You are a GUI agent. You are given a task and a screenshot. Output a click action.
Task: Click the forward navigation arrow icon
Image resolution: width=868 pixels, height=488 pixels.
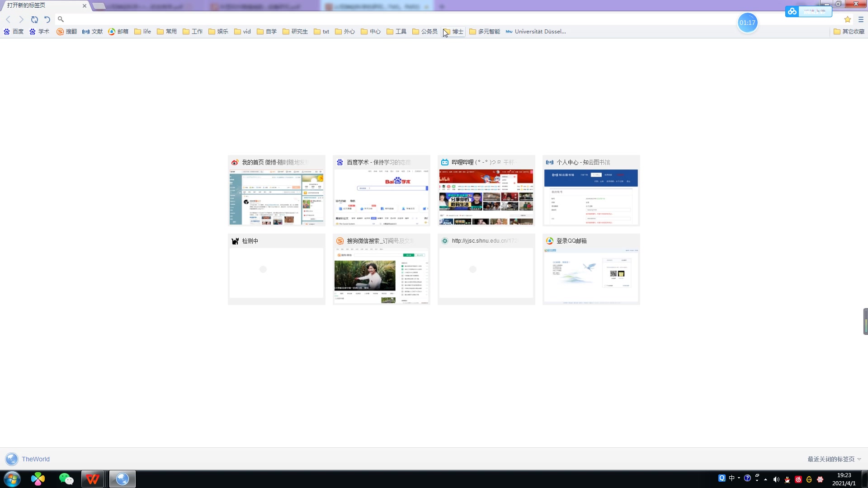click(21, 19)
